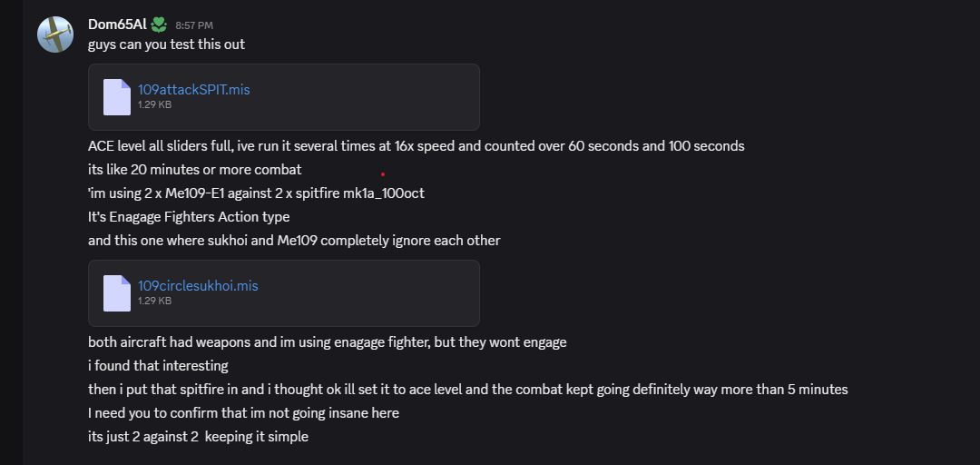Click the message "guys can you test this out"

coord(166,45)
